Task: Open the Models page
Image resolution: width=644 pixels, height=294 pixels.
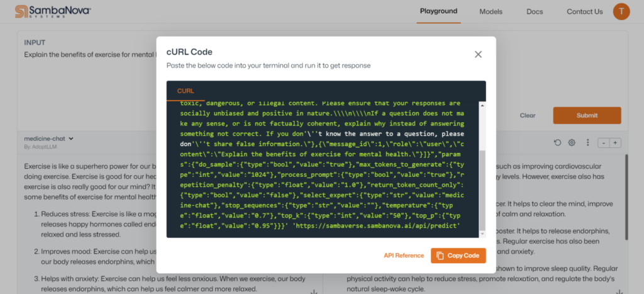Action: pos(491,11)
